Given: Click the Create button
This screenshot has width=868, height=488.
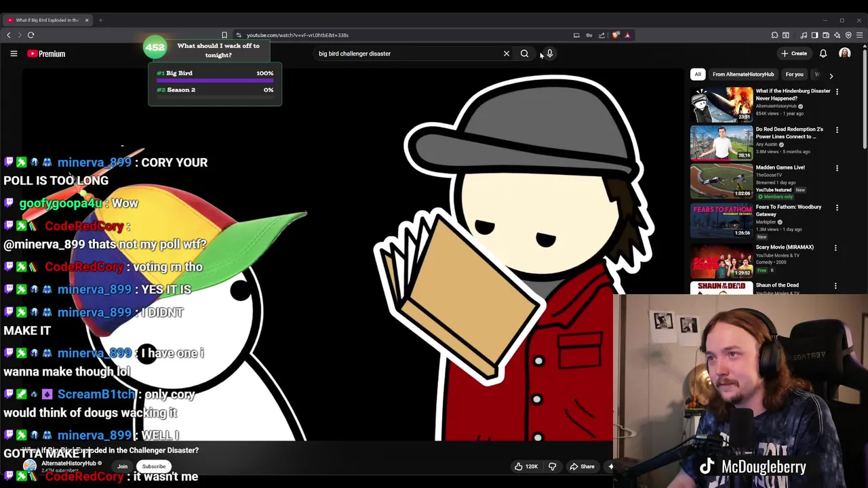Looking at the screenshot, I should 794,54.
